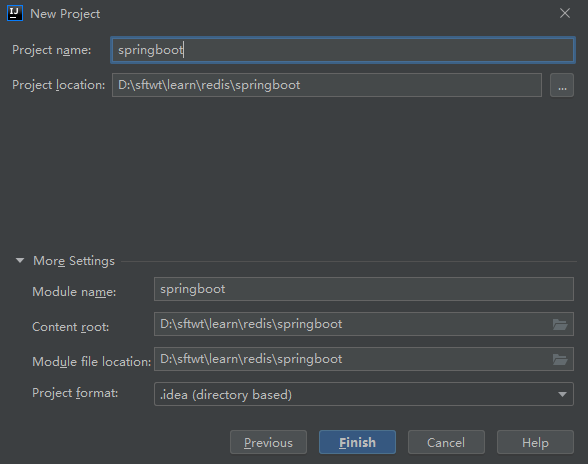The image size is (588, 464).
Task: Browse for project location with ellipsis button
Action: 562,85
